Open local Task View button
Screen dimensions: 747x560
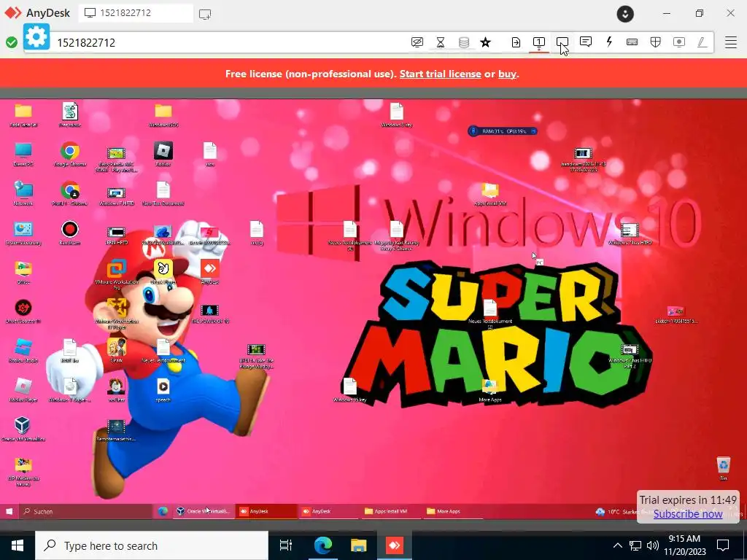point(286,545)
